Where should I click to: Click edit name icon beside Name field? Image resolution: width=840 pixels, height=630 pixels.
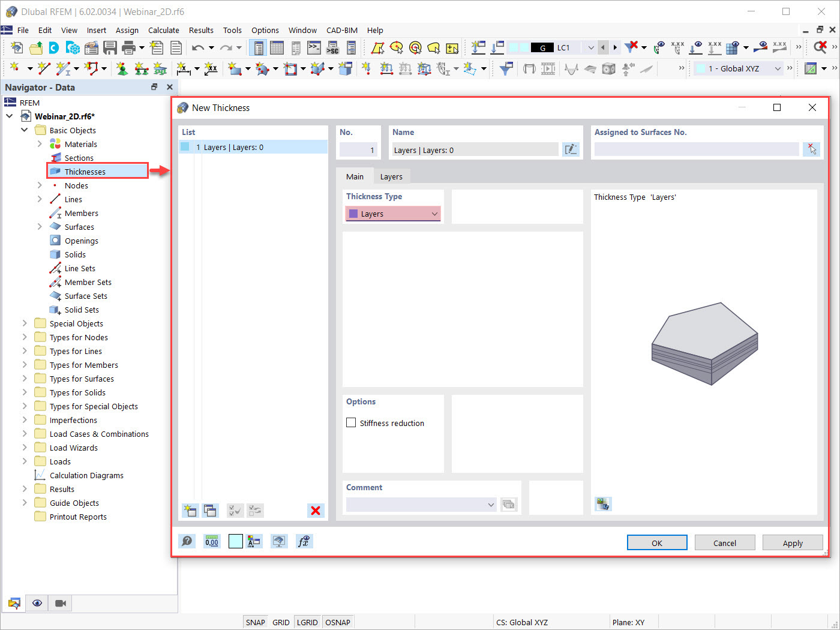571,149
